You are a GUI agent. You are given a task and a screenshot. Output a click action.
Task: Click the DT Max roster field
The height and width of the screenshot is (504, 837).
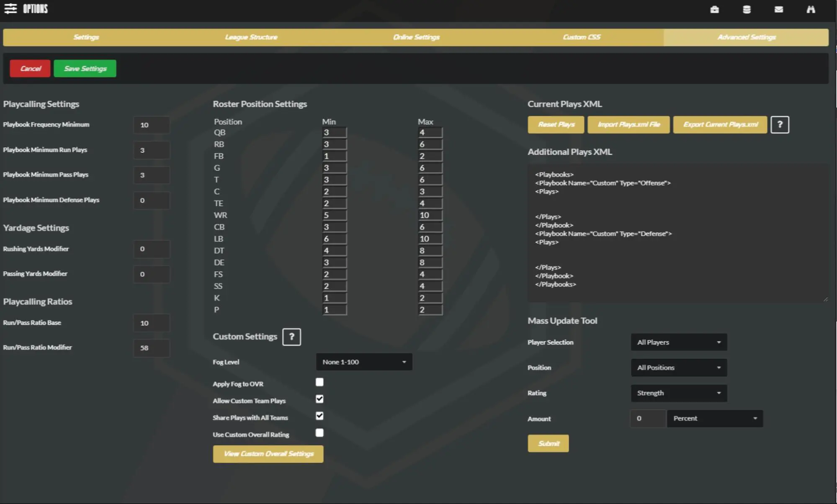[x=430, y=251]
